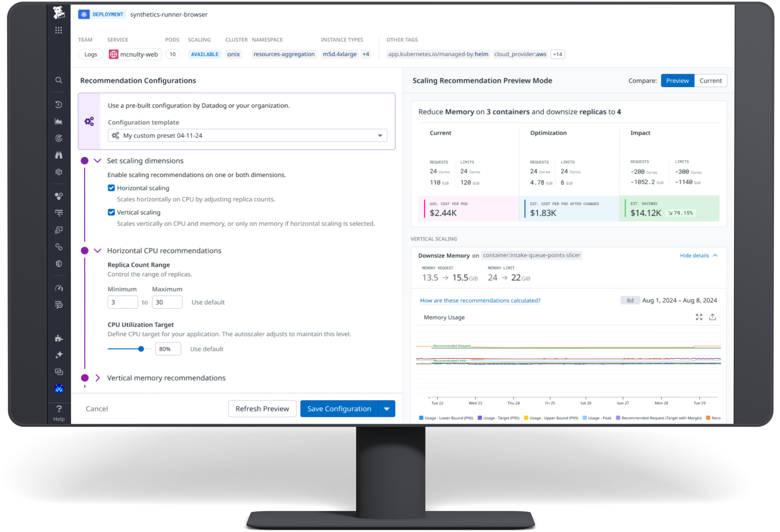
Task: Disable Vertical scaling
Action: coord(111,212)
